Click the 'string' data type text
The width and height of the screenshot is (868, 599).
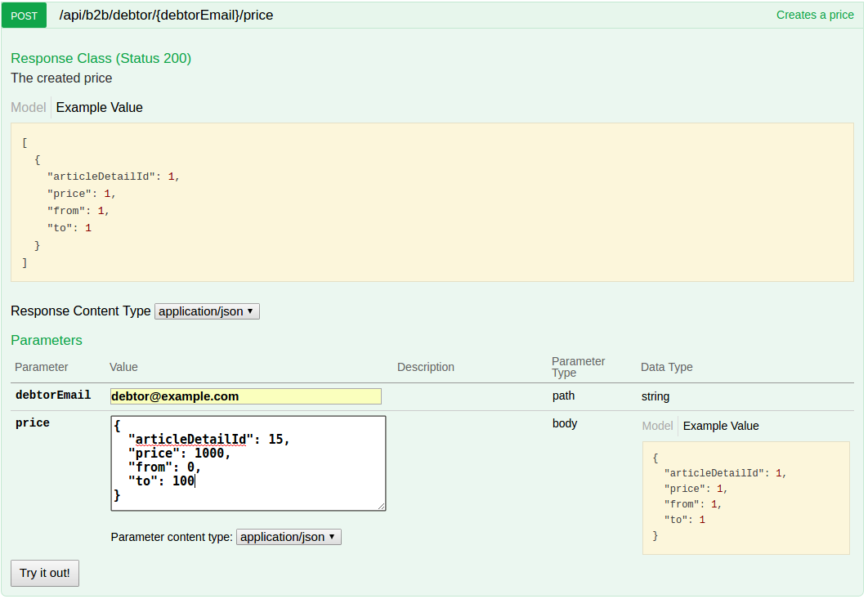[x=655, y=396]
